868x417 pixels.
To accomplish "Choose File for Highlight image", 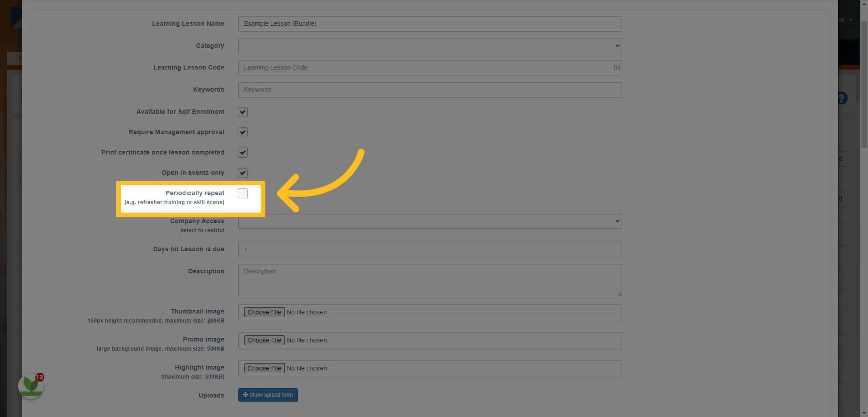I will (x=264, y=368).
